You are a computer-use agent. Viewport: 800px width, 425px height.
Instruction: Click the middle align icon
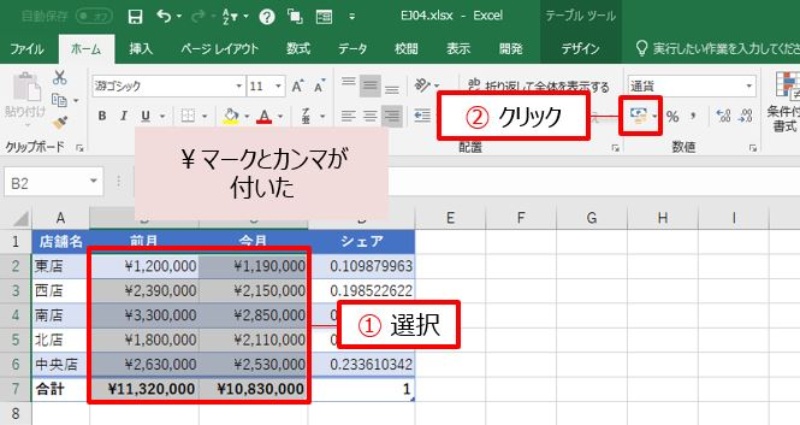[370, 86]
